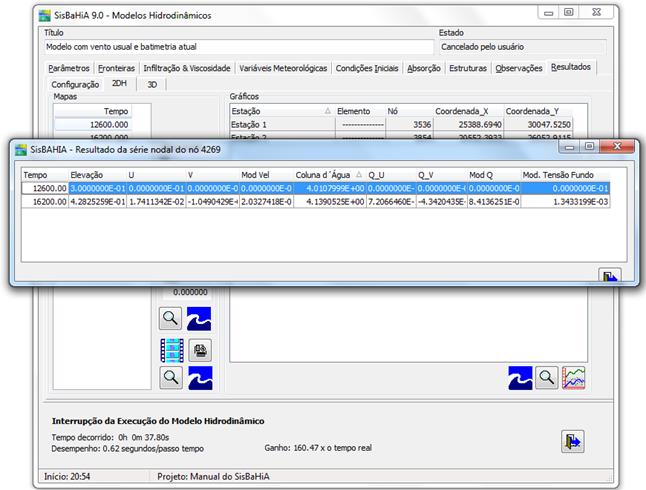Image resolution: width=646 pixels, height=490 pixels.
Task: Switch to Infiltração & Viscosidade tab
Action: click(187, 68)
